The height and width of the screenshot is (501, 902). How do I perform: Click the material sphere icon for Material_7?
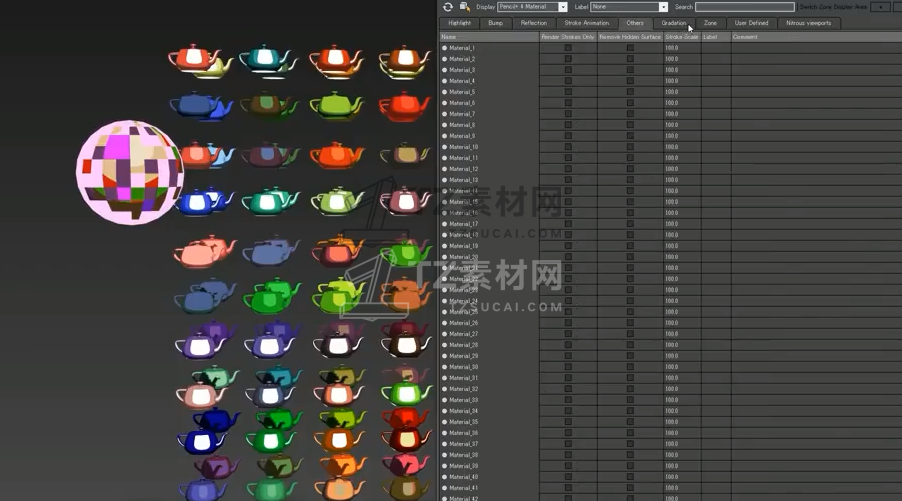point(445,114)
